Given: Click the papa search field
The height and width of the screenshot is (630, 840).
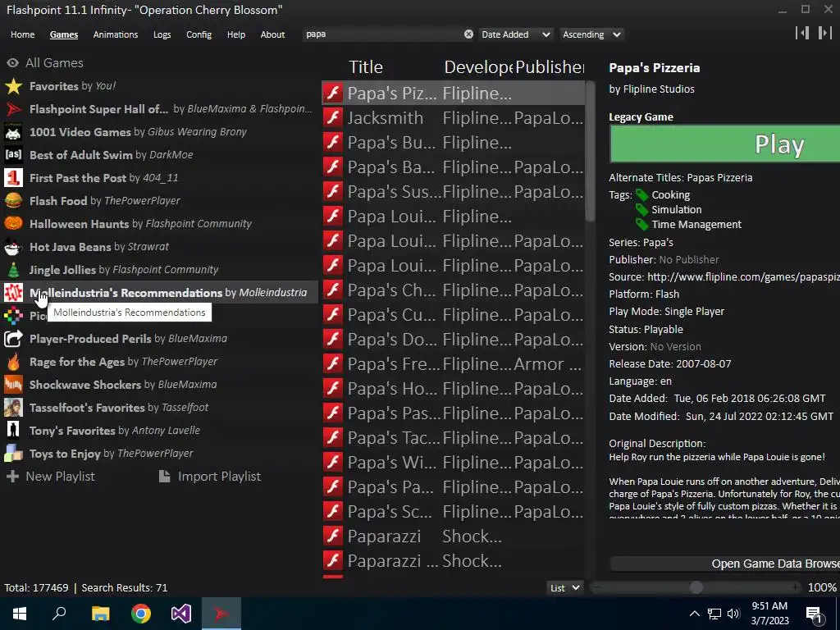Looking at the screenshot, I should click(x=383, y=34).
